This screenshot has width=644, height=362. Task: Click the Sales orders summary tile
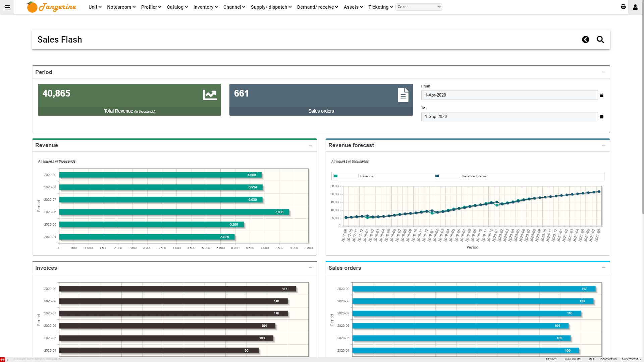click(x=321, y=100)
